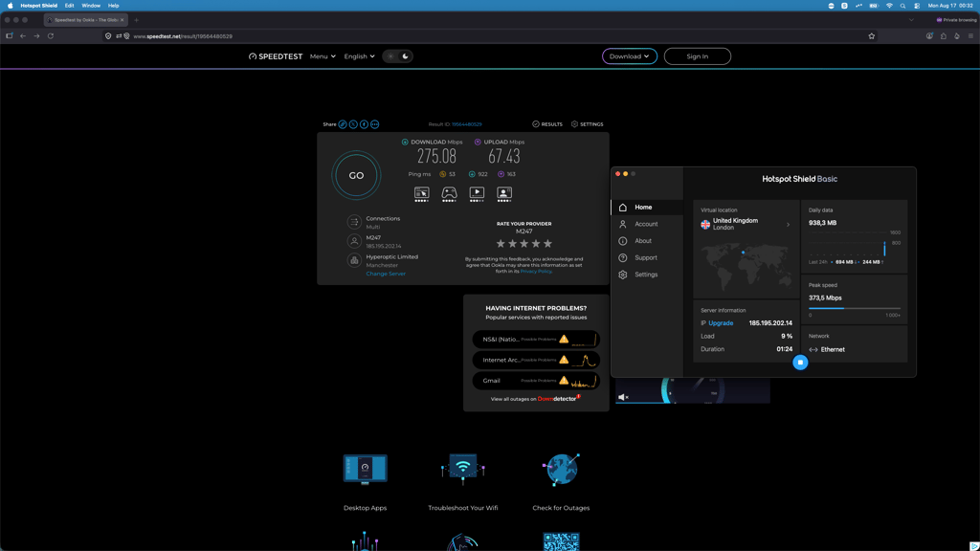Click the Gmail possible problems row

click(536, 381)
